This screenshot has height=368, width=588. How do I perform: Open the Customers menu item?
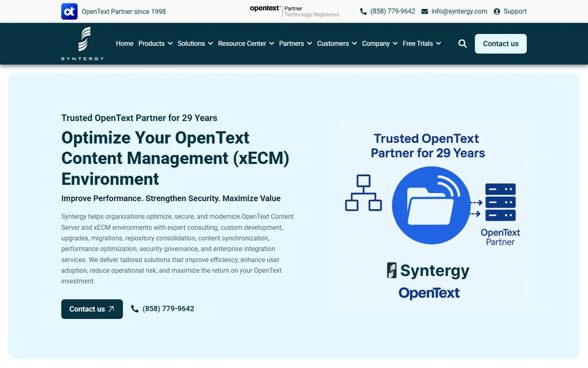pos(333,44)
